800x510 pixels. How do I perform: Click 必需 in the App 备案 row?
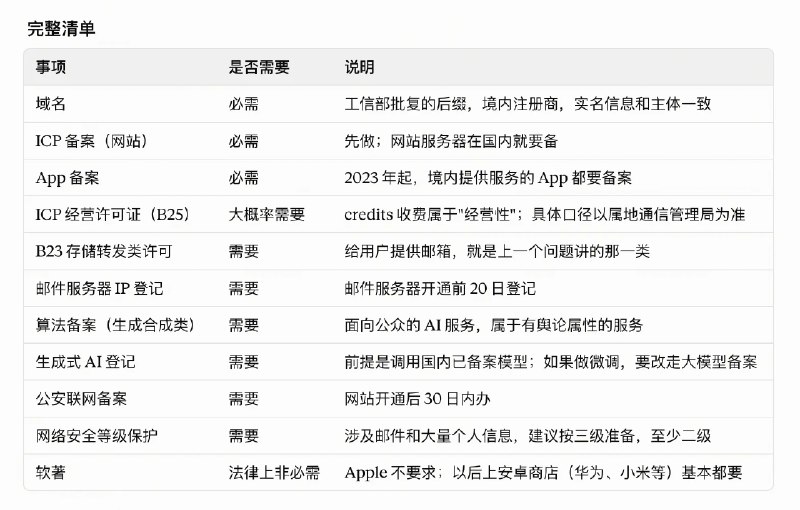click(243, 178)
